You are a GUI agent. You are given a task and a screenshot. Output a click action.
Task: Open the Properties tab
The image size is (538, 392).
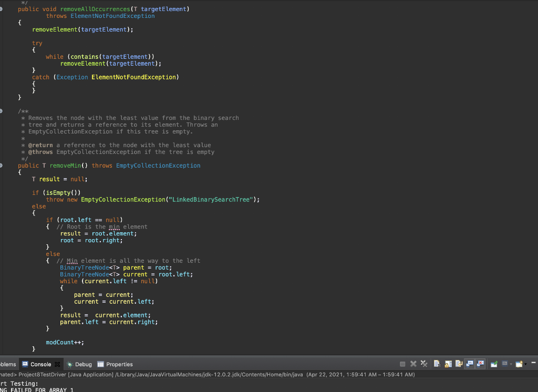pos(115,364)
